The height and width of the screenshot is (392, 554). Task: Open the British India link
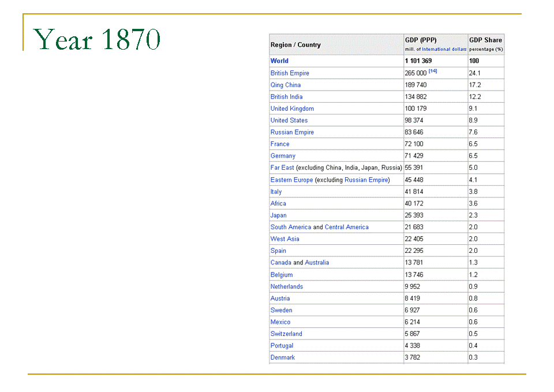point(286,97)
